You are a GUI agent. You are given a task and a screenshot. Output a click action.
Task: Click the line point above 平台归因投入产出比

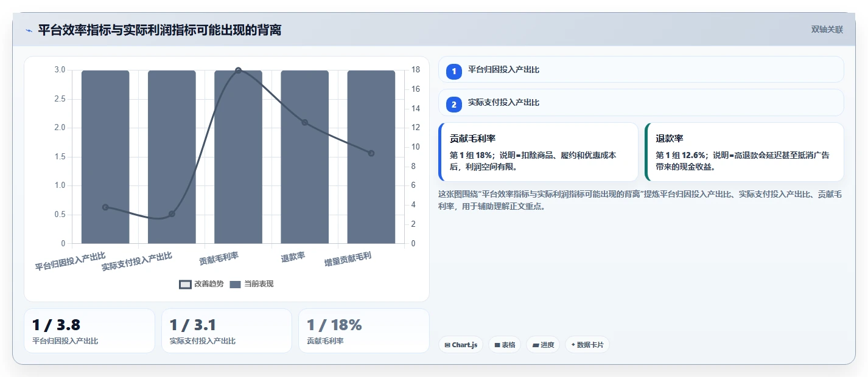pos(105,207)
